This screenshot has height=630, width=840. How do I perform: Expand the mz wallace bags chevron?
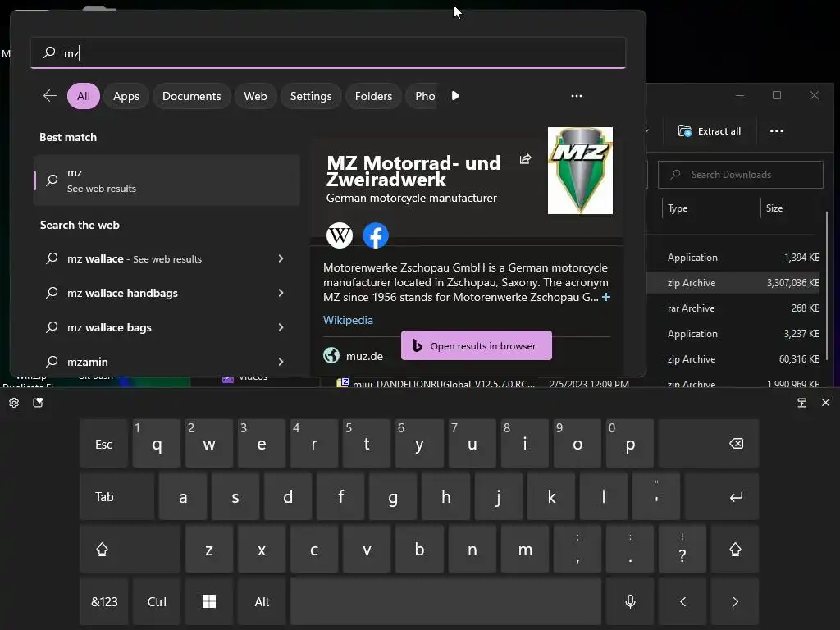281,327
